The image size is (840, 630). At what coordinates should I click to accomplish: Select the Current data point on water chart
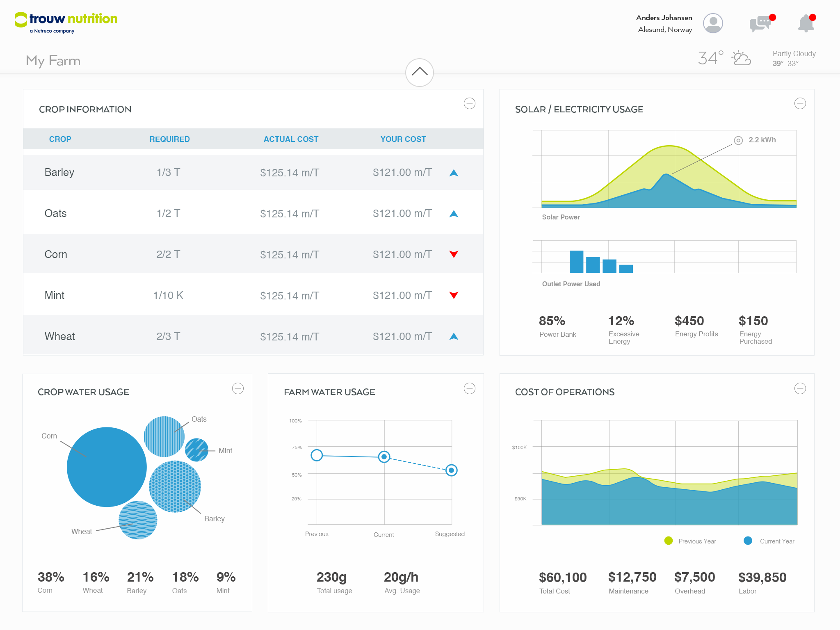pyautogui.click(x=384, y=457)
